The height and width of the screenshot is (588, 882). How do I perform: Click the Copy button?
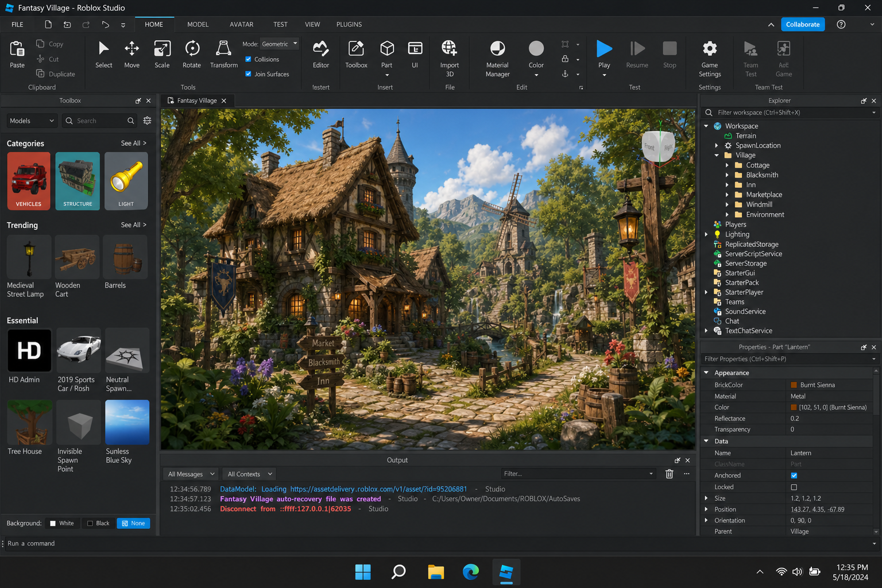point(50,44)
